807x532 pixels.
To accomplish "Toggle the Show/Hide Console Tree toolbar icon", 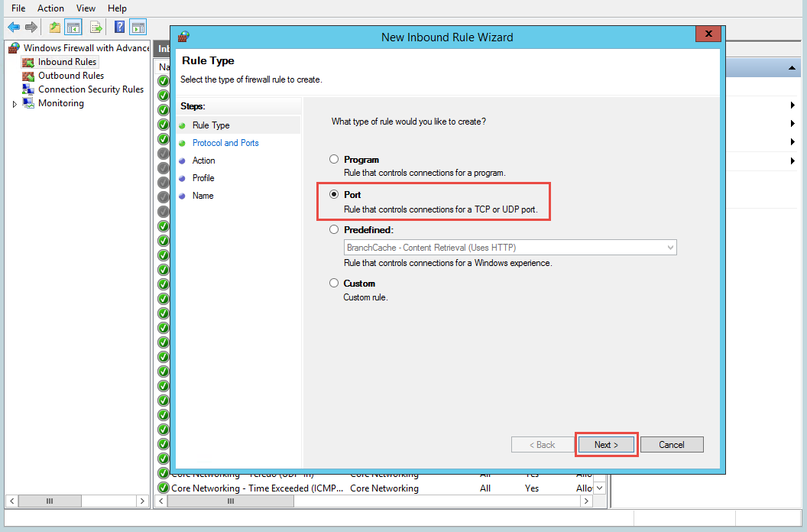I will point(73,27).
